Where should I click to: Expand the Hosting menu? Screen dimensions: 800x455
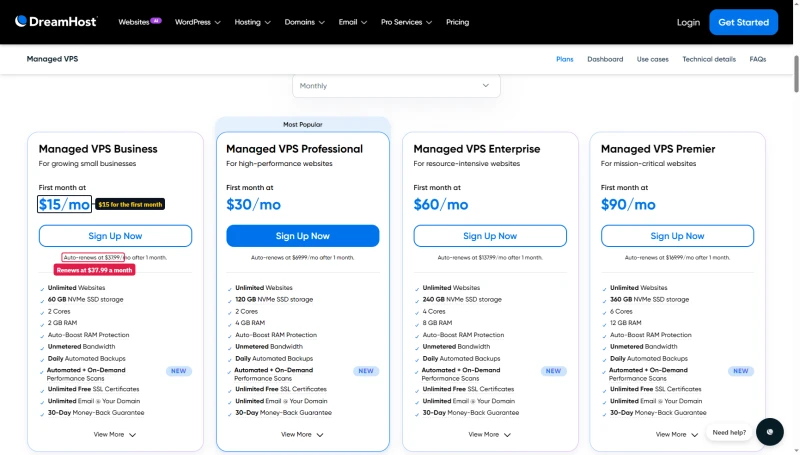coord(253,22)
